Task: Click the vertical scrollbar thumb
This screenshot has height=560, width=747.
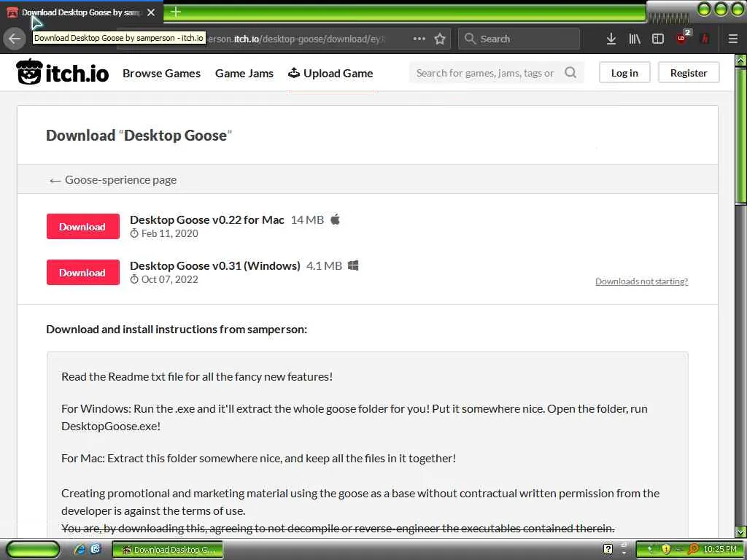Action: (741, 136)
